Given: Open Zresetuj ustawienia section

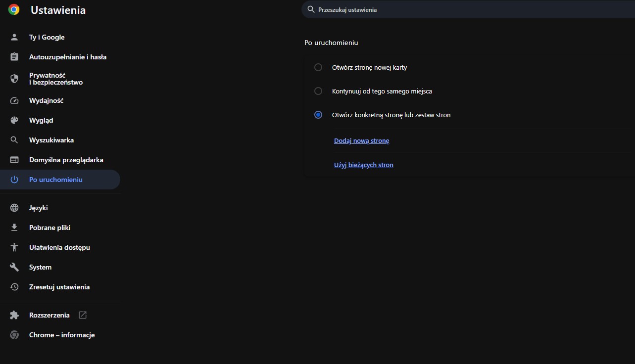Looking at the screenshot, I should point(59,287).
